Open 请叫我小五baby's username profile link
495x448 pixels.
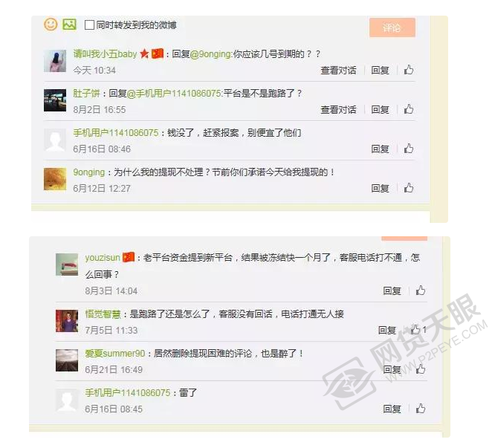105,54
